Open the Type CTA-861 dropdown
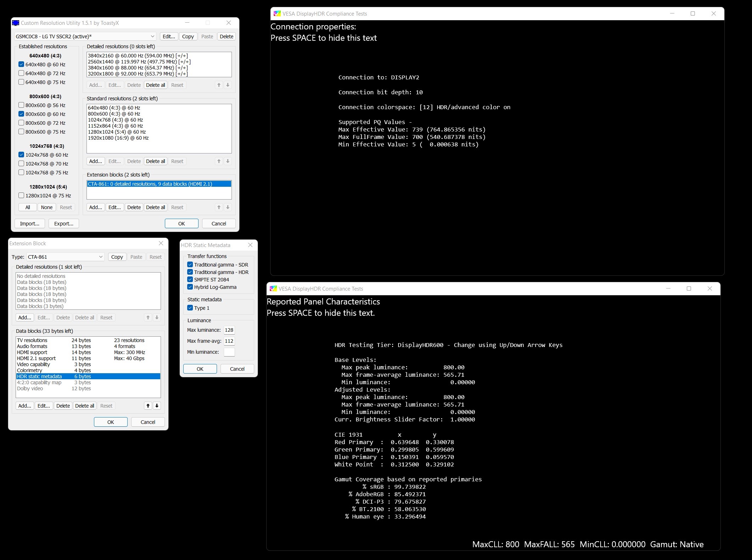Viewport: 752px width, 560px height. (x=65, y=257)
